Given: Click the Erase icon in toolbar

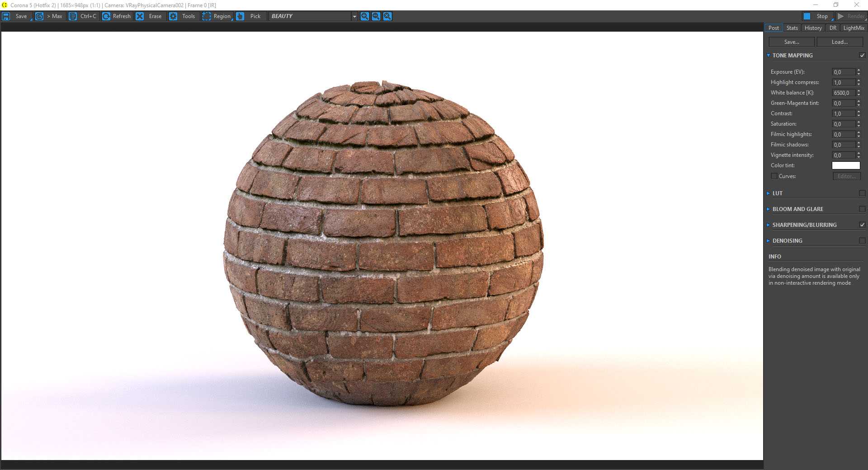Looking at the screenshot, I should [140, 16].
